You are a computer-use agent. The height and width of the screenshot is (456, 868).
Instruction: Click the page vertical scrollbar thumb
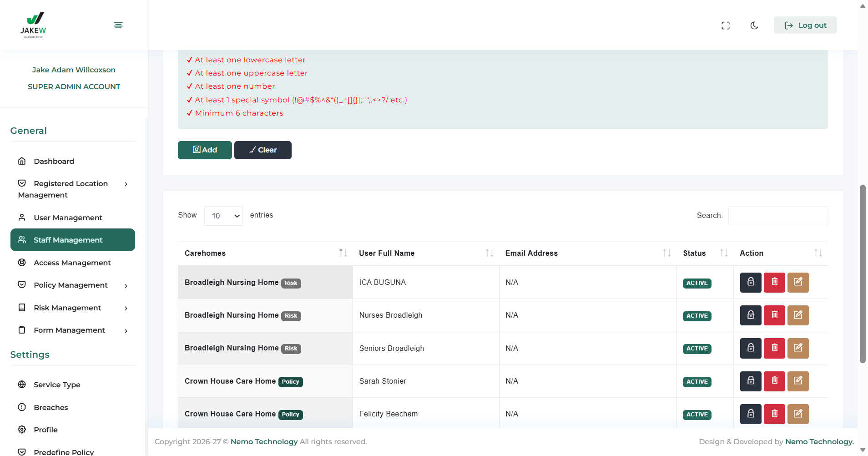pos(862,273)
